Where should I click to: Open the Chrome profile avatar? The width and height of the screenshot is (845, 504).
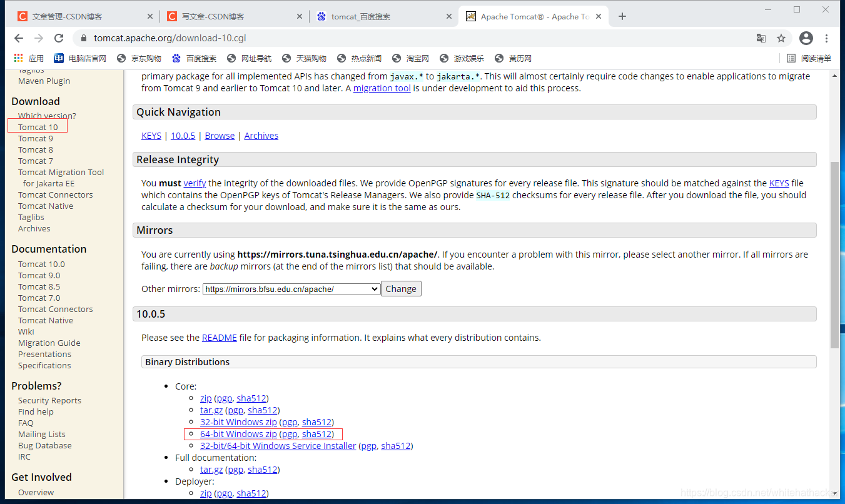tap(806, 38)
